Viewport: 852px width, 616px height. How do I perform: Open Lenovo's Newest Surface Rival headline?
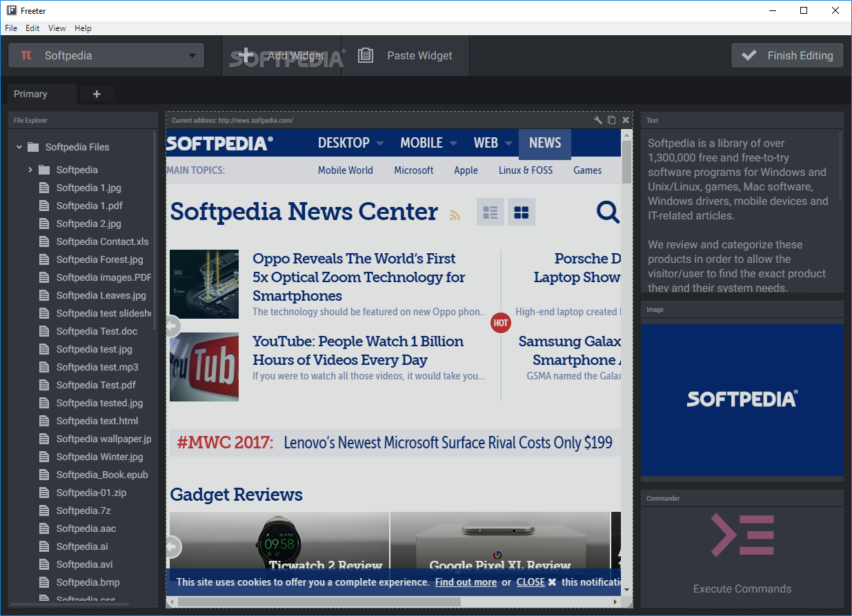pyautogui.click(x=448, y=442)
